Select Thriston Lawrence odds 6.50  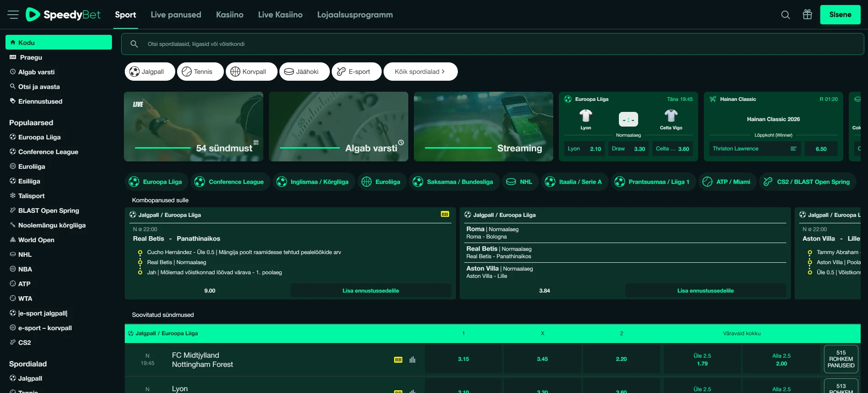tap(821, 149)
